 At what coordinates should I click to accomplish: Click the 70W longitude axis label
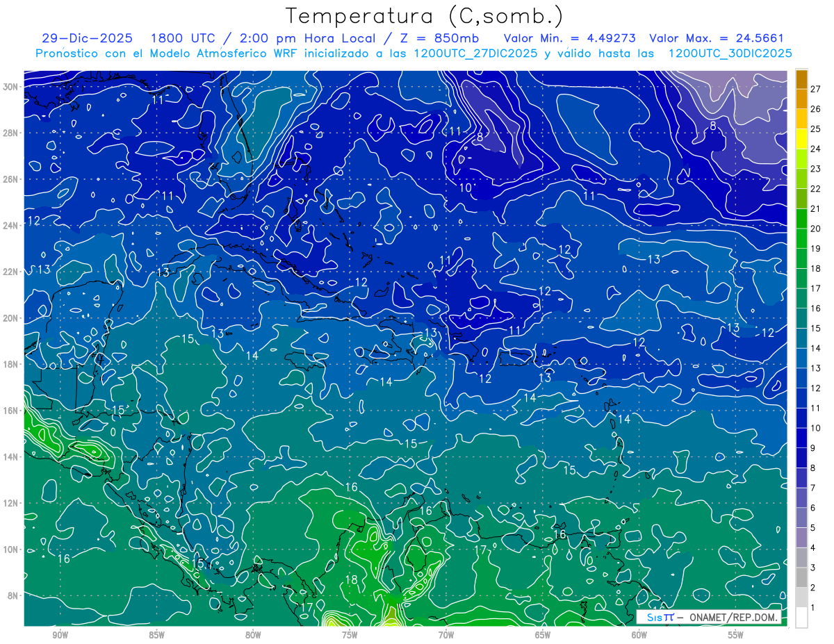446,636
